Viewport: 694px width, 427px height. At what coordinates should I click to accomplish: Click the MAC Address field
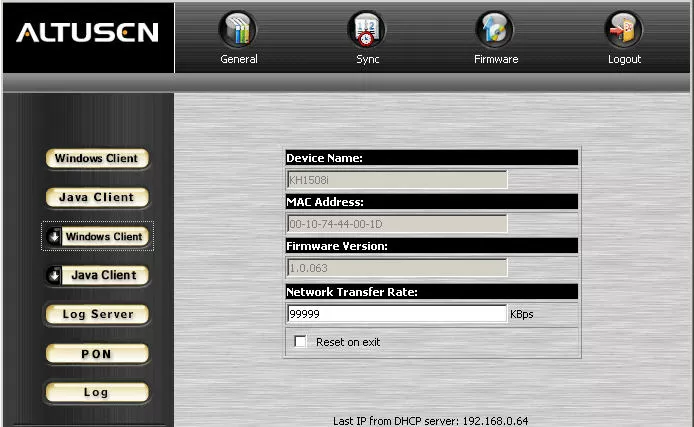pyautogui.click(x=397, y=224)
